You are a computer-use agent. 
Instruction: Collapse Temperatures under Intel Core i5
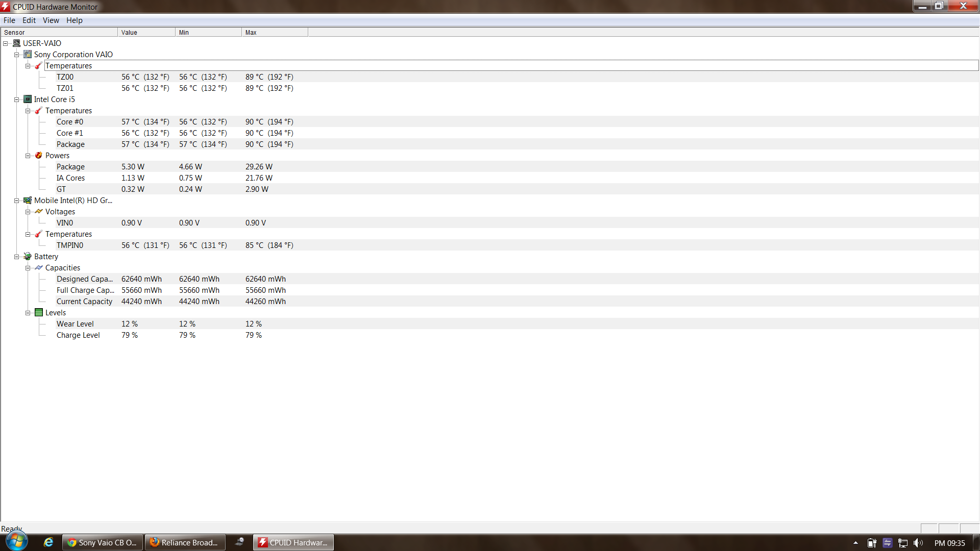(28, 111)
